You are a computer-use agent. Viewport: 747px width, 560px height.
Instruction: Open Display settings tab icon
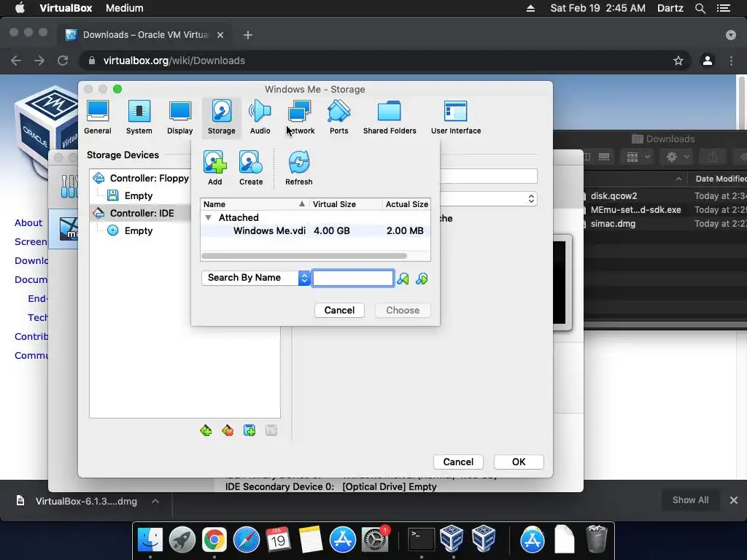point(179,112)
